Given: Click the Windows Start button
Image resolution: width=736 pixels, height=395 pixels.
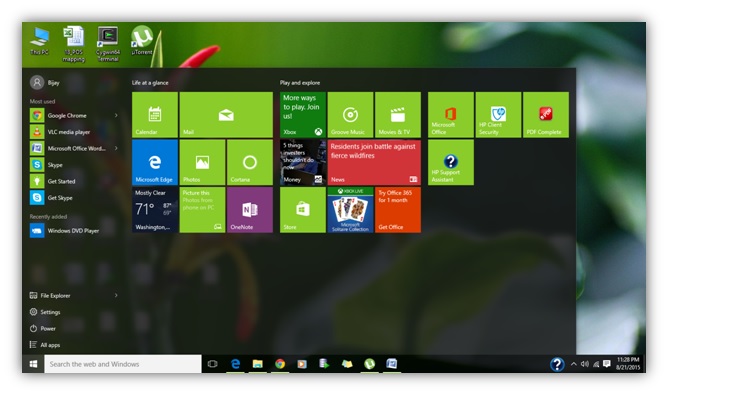Looking at the screenshot, I should (x=33, y=364).
